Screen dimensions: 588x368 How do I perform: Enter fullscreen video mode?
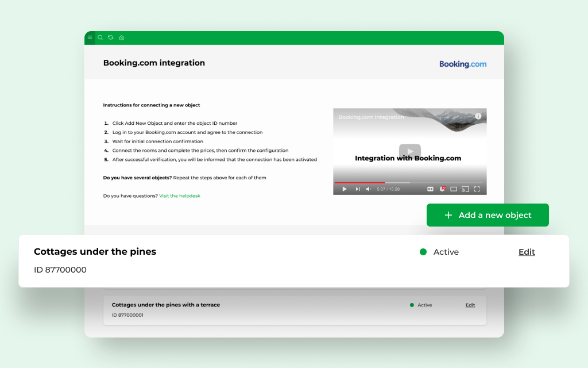(x=477, y=189)
